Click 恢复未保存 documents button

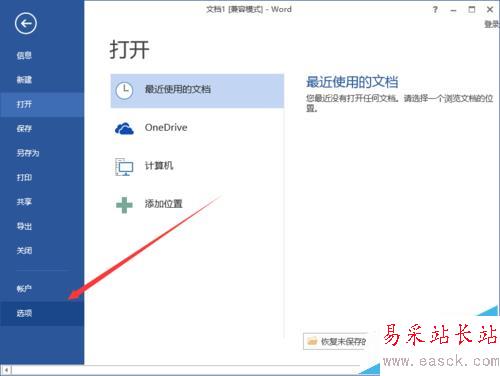point(335,341)
